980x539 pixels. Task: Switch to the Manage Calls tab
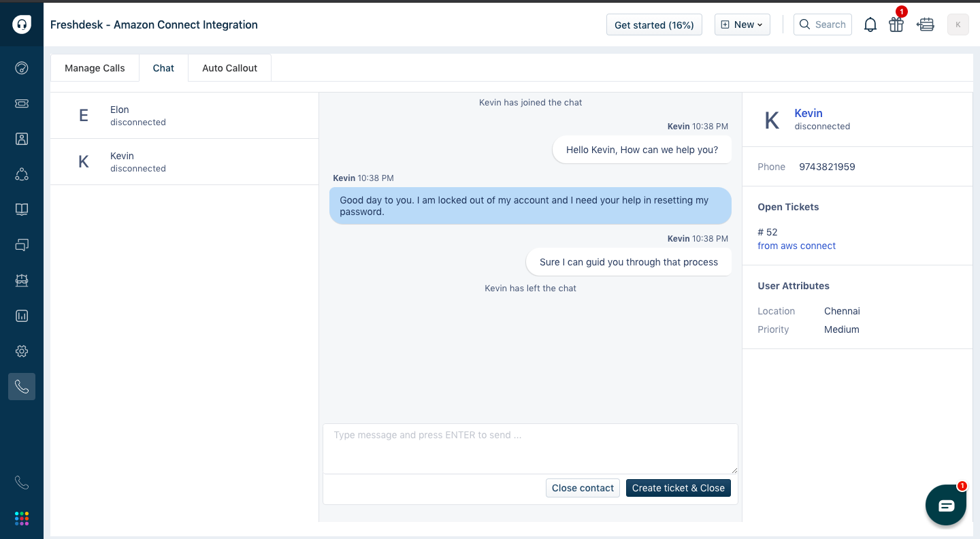(x=95, y=67)
